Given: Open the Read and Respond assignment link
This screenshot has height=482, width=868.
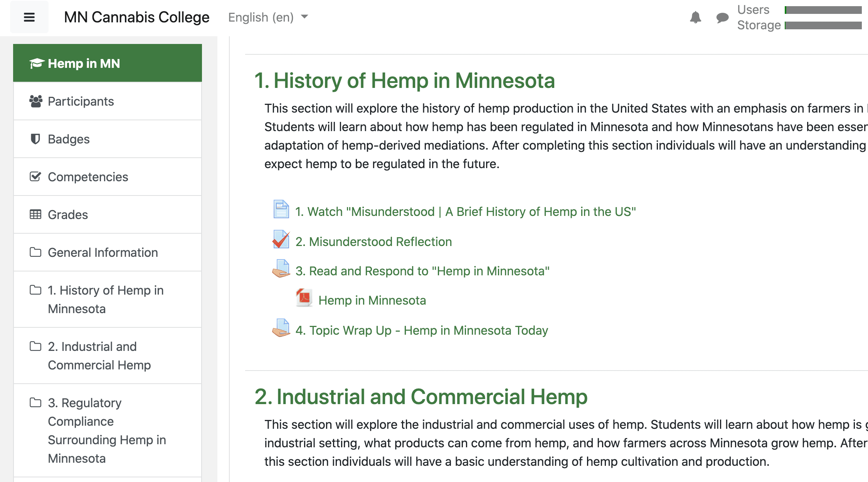Looking at the screenshot, I should coord(422,271).
